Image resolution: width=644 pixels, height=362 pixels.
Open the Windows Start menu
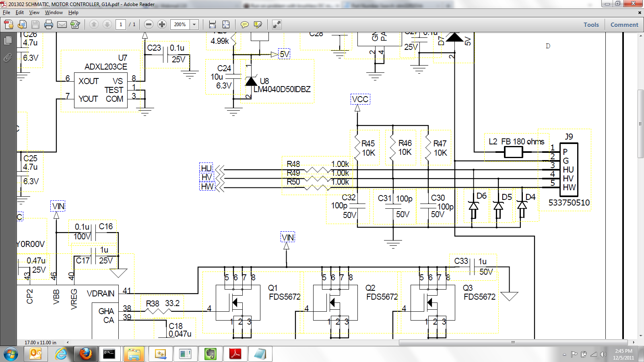pyautogui.click(x=11, y=354)
